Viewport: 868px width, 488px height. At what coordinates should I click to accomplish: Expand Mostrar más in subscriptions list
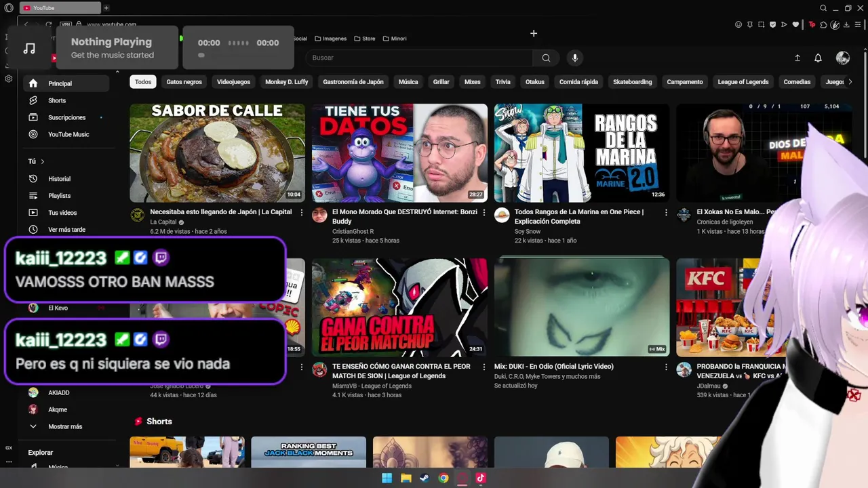click(65, 426)
